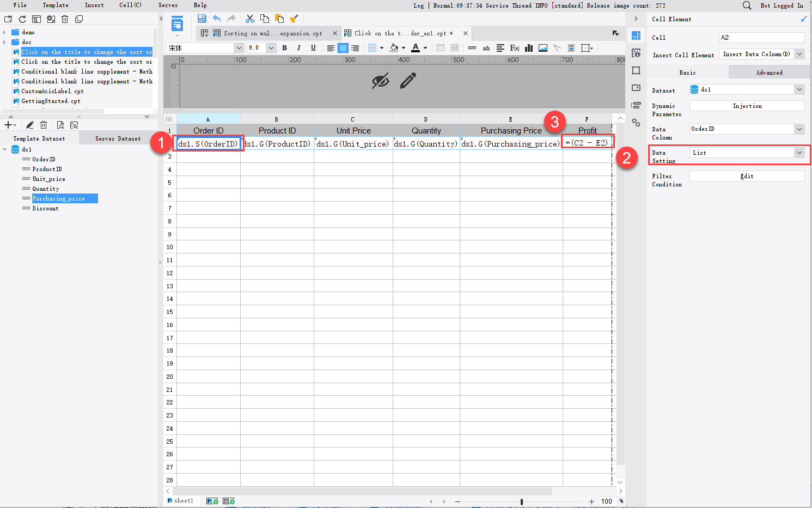Open the hyperlink panel icon

(x=636, y=123)
